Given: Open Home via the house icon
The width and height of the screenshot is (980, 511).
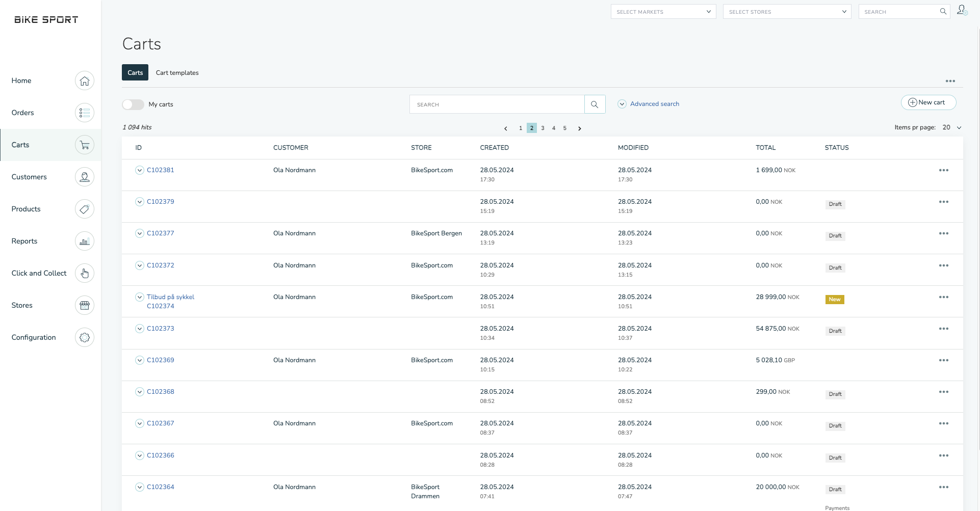Looking at the screenshot, I should (85, 80).
